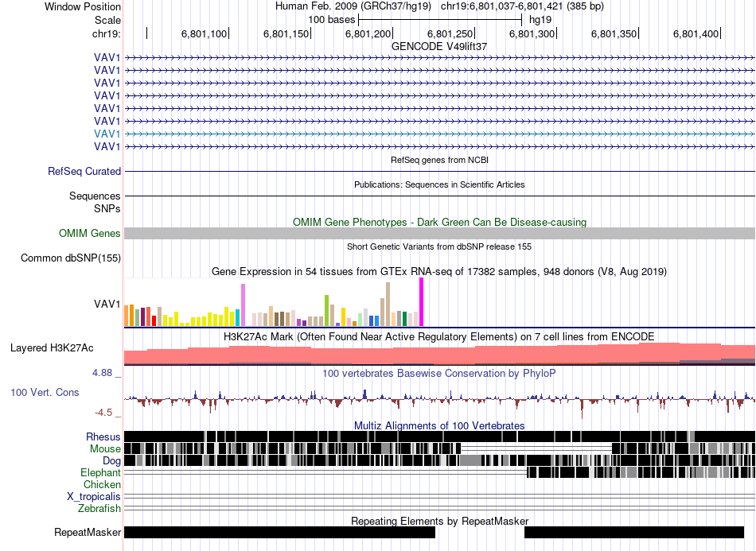
Task: Click the 'Rhesus' alignment label
Action: pyautogui.click(x=103, y=437)
